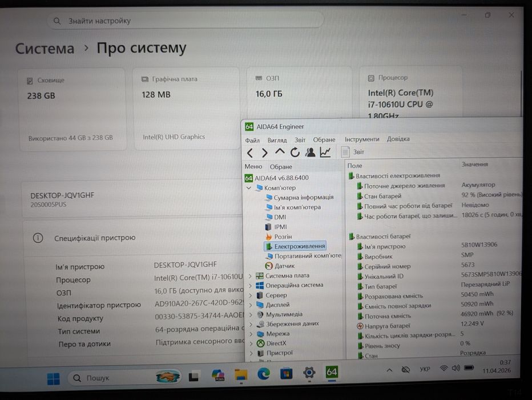
Task: Switch to the Меню panel tab
Action: pos(253,166)
